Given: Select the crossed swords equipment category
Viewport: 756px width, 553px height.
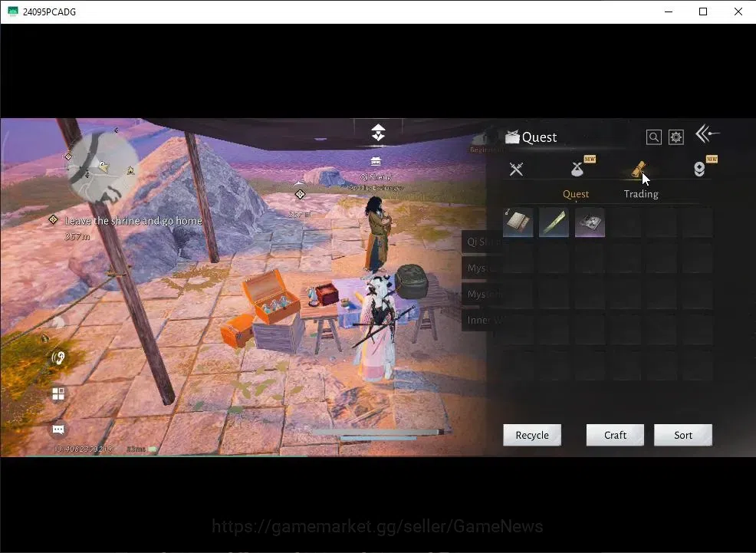Looking at the screenshot, I should 516,169.
